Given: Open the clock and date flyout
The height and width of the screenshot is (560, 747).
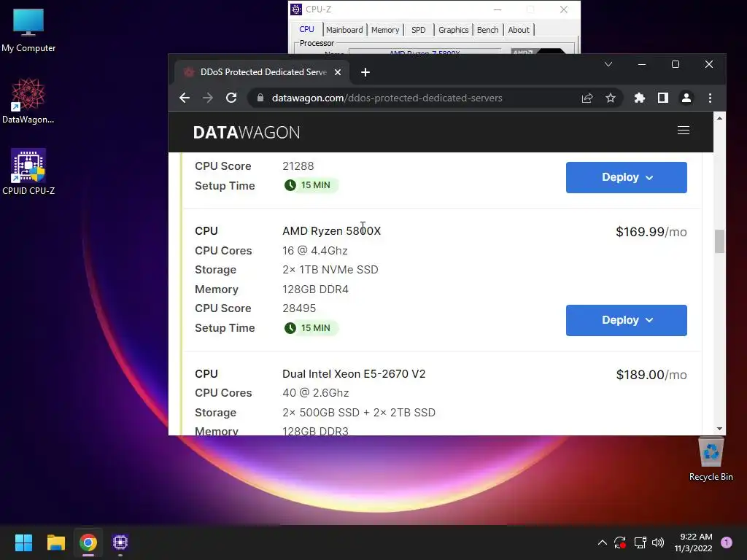Looking at the screenshot, I should (x=693, y=542).
